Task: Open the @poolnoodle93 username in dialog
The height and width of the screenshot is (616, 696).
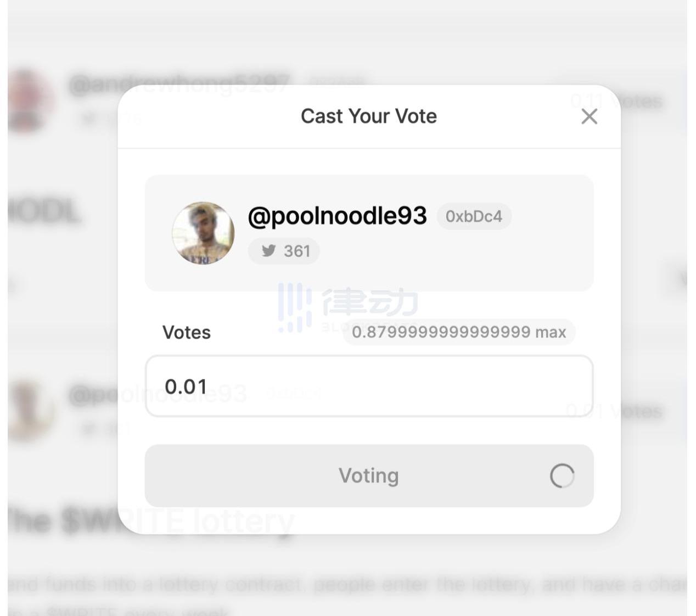Action: click(x=337, y=216)
